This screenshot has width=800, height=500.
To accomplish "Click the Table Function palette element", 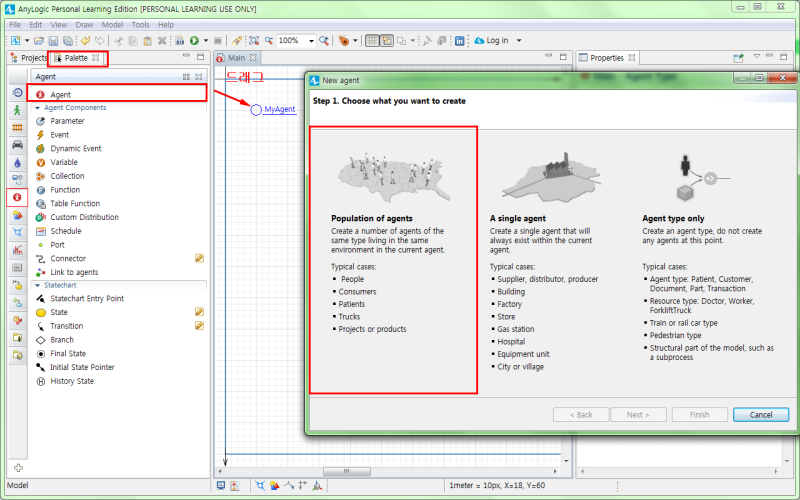I will click(74, 204).
